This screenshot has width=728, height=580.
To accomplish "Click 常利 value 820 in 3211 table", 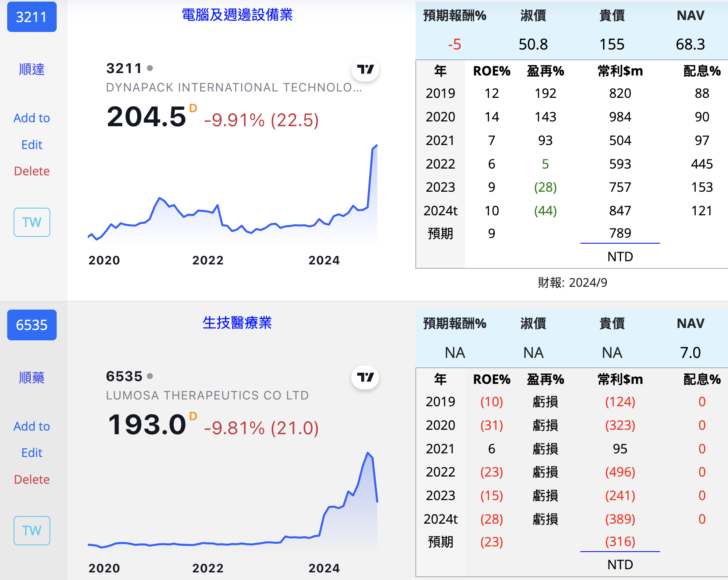I will coord(620,93).
